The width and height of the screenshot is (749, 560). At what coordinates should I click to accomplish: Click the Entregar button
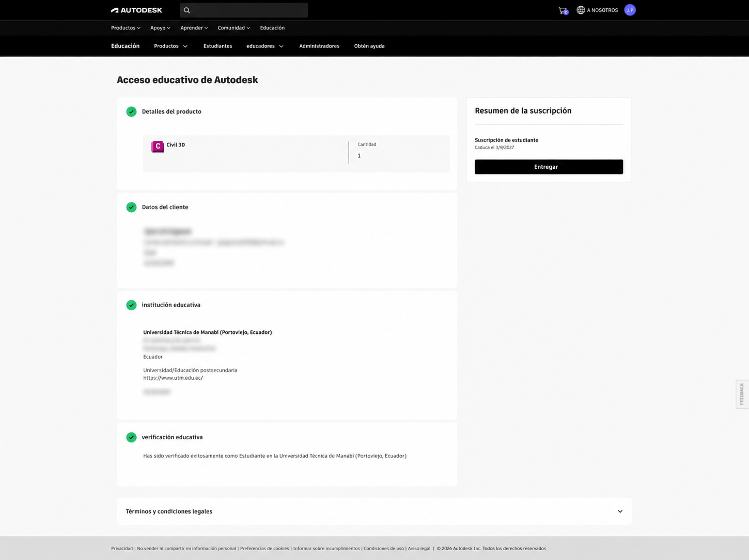coord(549,167)
